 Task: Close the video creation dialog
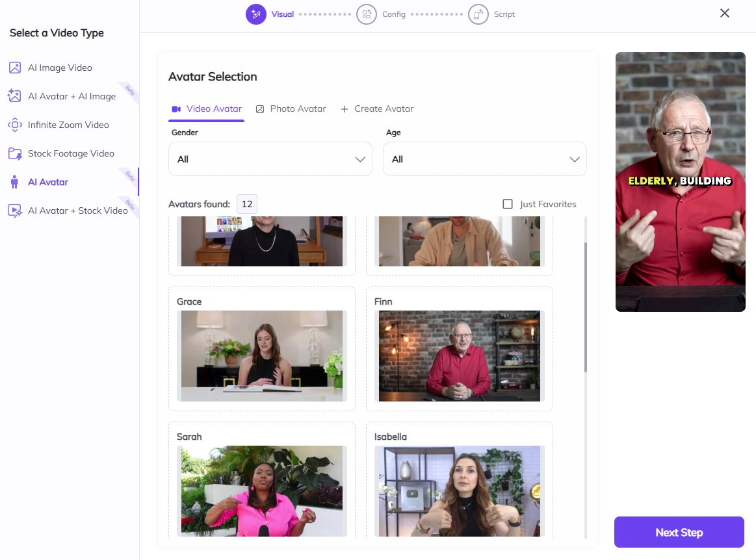click(725, 13)
